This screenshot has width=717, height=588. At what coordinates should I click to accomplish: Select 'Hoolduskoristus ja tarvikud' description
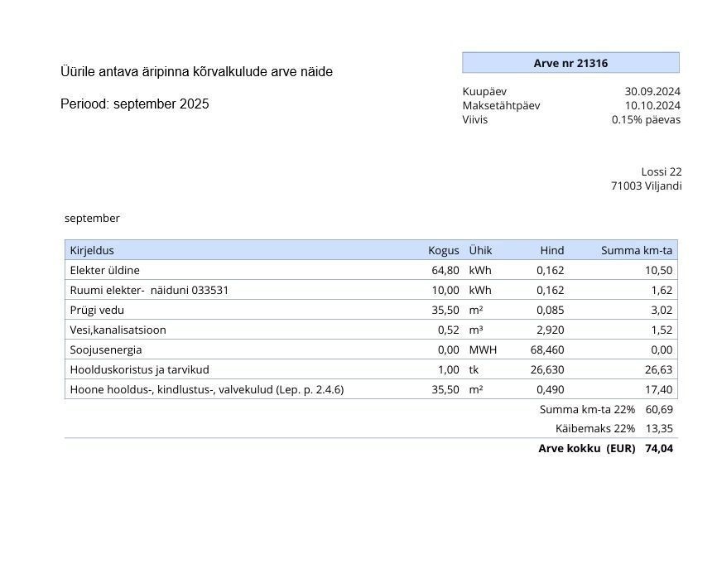coord(139,369)
